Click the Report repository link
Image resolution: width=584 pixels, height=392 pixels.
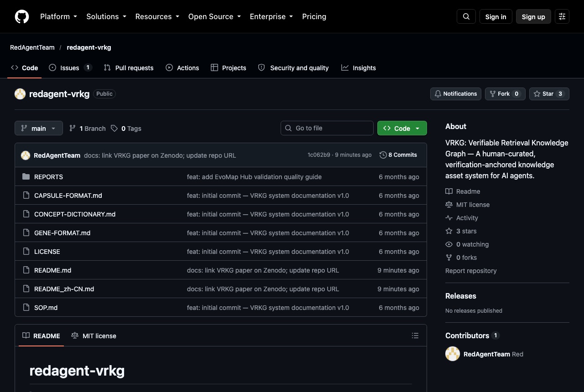[x=471, y=271]
